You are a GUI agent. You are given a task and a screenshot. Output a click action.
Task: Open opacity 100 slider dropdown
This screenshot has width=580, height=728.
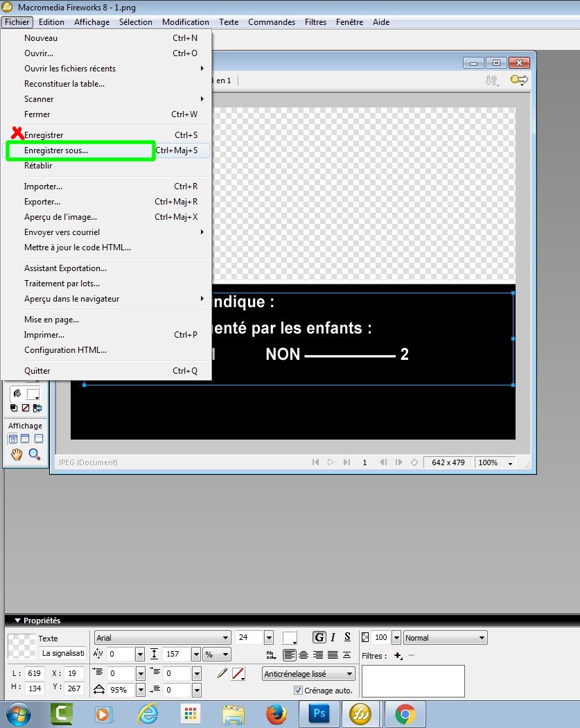pyautogui.click(x=396, y=638)
